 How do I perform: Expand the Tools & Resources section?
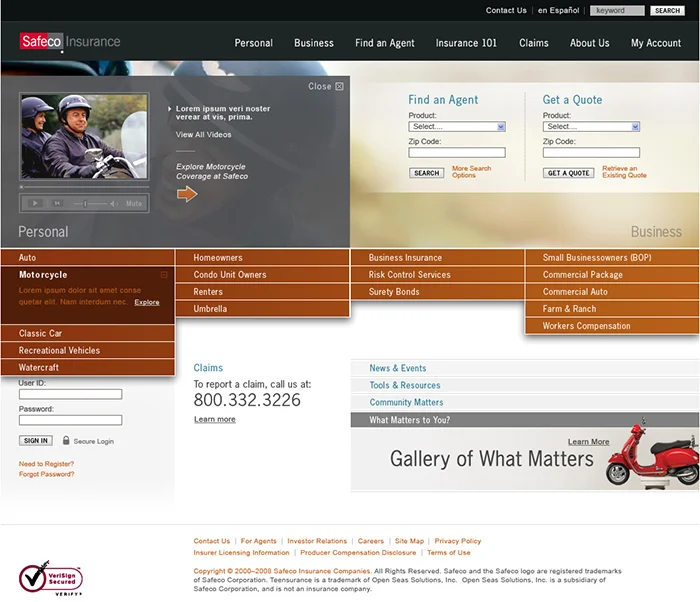coord(525,385)
